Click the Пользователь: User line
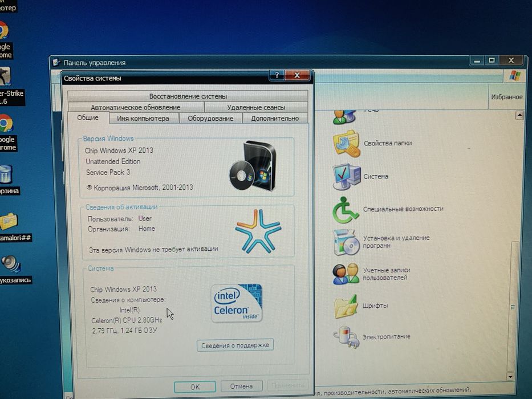 (x=119, y=219)
